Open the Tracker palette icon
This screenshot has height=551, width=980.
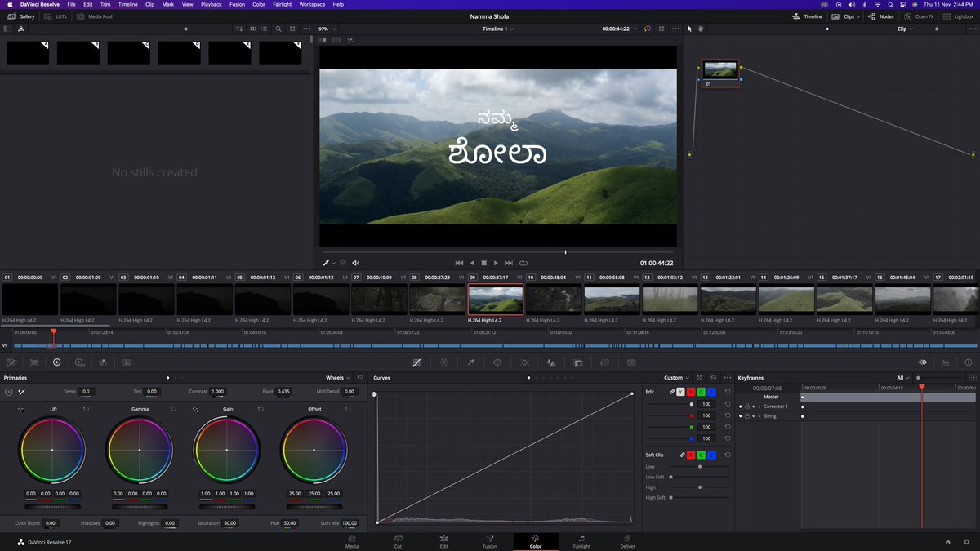point(524,362)
